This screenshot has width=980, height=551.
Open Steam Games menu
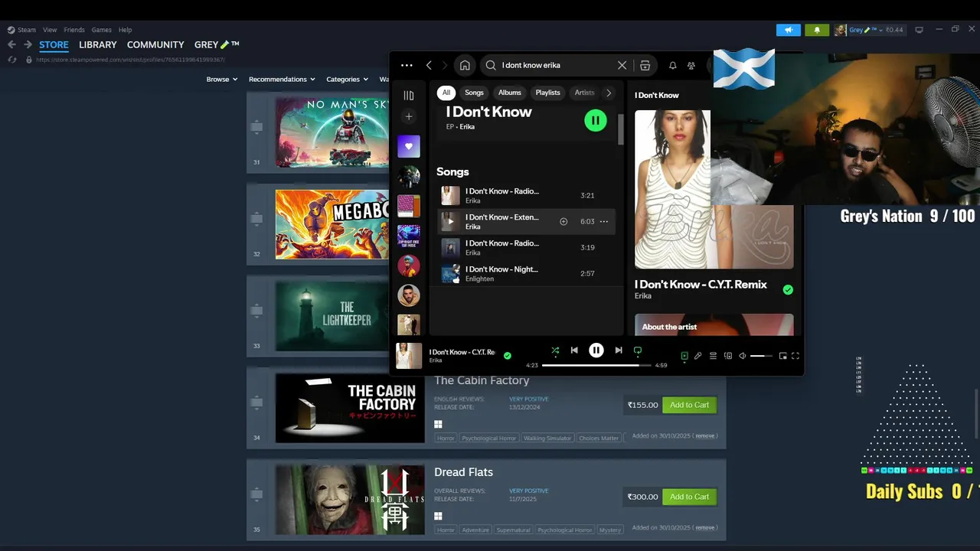click(x=101, y=30)
